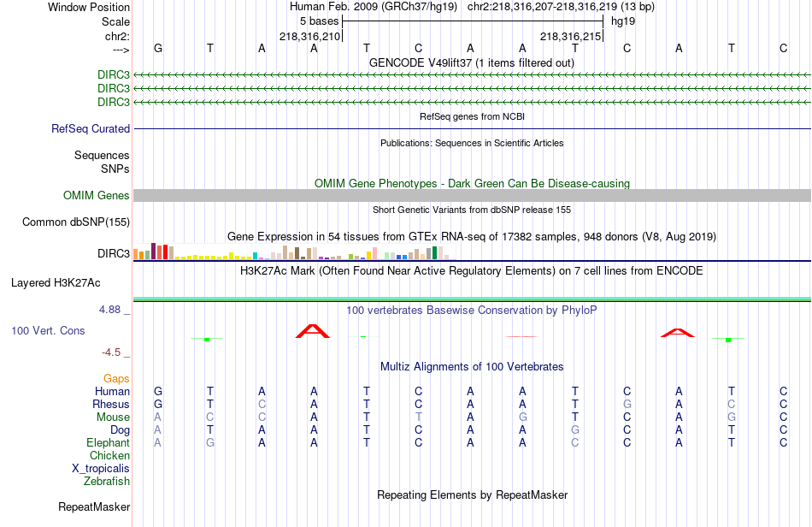Click the OMIM Genes track label
This screenshot has height=527, width=812.
[x=97, y=195]
